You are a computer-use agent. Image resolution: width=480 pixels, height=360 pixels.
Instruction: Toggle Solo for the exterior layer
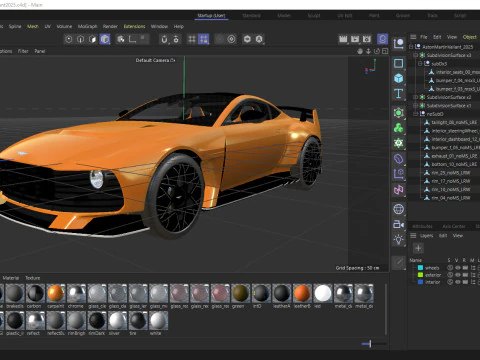click(450, 275)
